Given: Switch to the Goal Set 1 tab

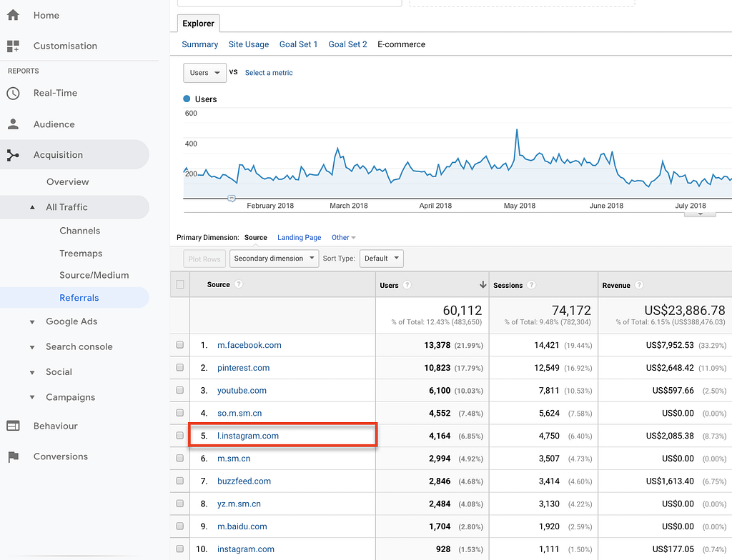Looking at the screenshot, I should 298,44.
